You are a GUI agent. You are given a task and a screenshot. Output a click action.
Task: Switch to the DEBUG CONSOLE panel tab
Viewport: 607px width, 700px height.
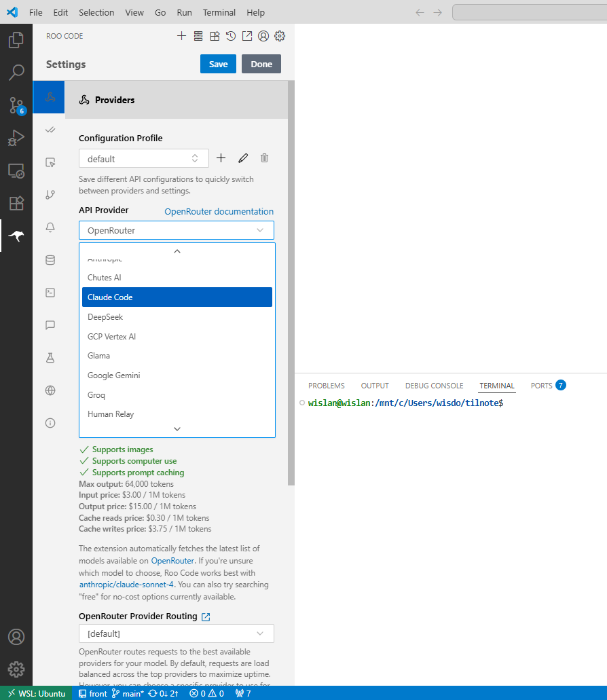435,386
